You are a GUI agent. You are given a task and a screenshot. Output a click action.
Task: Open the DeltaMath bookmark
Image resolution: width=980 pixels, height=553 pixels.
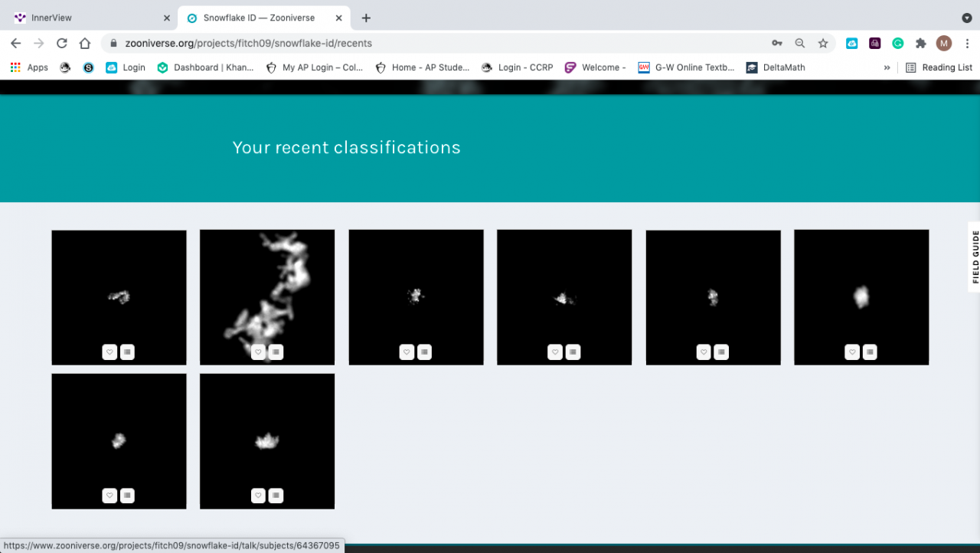click(x=776, y=67)
